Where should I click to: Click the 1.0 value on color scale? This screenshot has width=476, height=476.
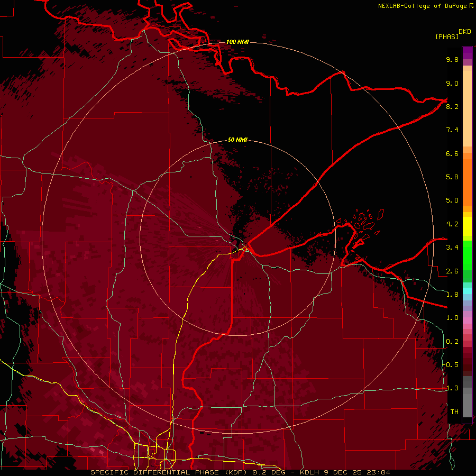click(x=452, y=318)
